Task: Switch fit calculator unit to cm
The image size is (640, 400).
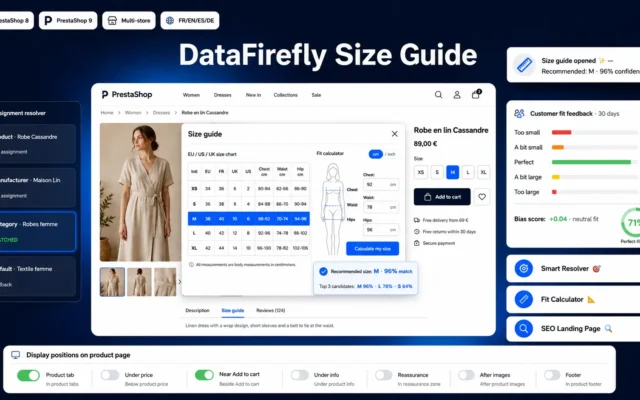Action: point(376,154)
